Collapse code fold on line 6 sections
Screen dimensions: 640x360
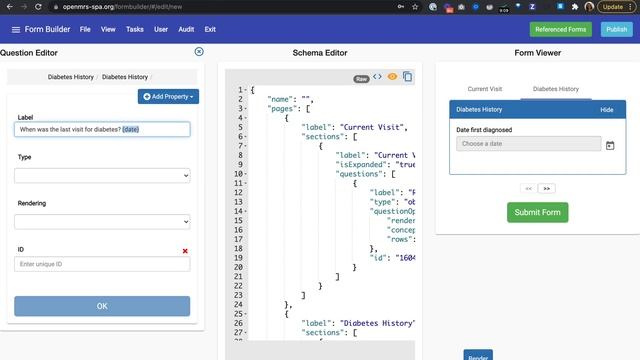tap(245, 137)
